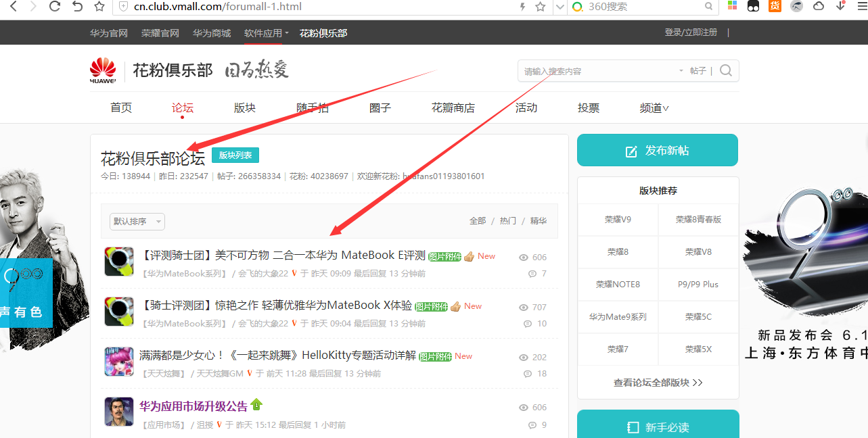This screenshot has height=438, width=868.
Task: Click the view-count eye icon showing 707
Action: pos(523,308)
